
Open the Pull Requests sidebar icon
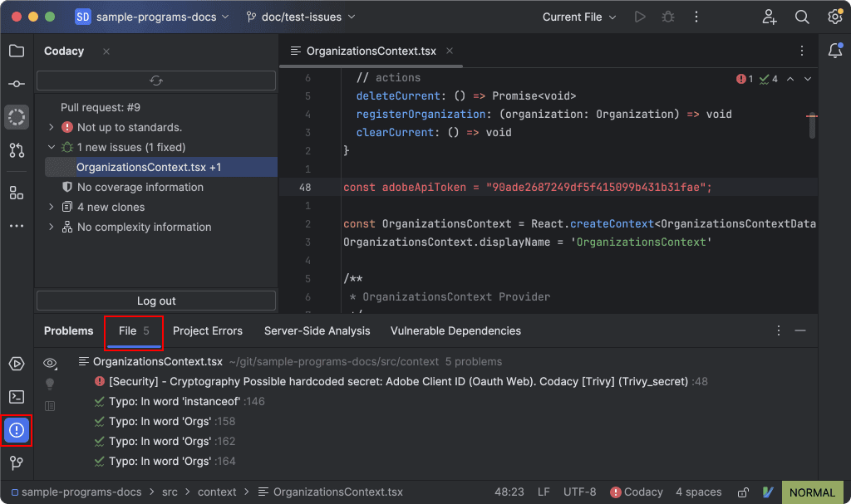point(17,150)
